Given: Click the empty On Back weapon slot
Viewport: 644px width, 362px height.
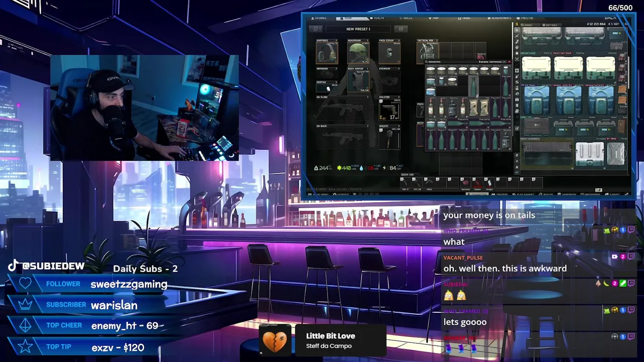Looking at the screenshot, I should 343,139.
